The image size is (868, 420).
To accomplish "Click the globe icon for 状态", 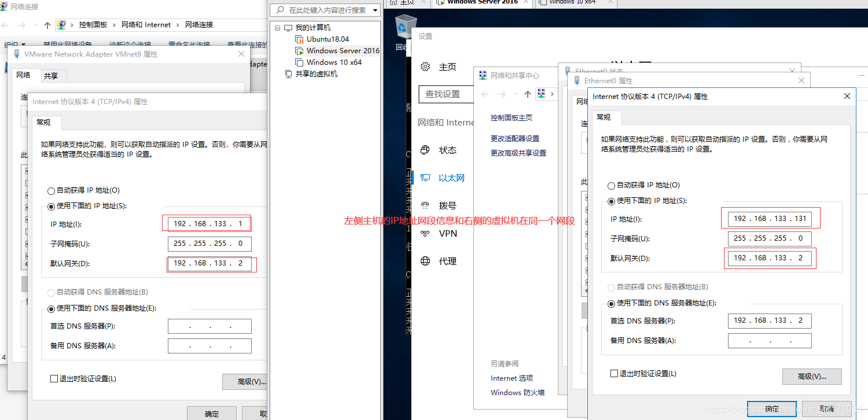I will point(425,150).
